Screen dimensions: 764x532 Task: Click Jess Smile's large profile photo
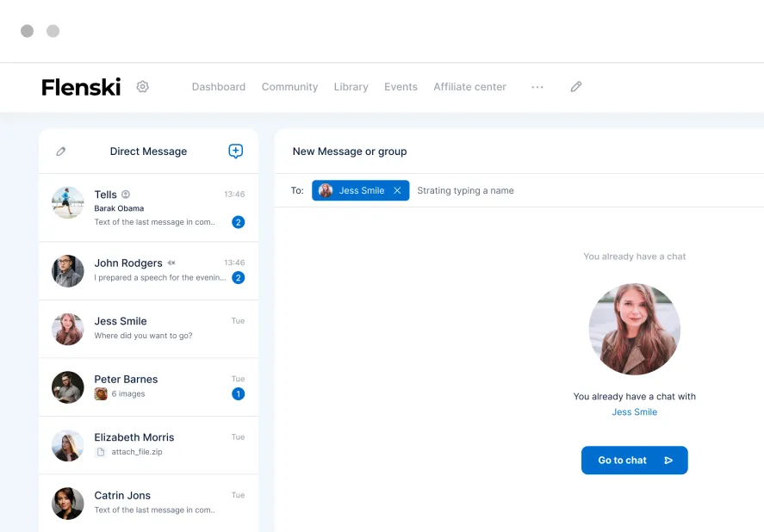pyautogui.click(x=634, y=329)
